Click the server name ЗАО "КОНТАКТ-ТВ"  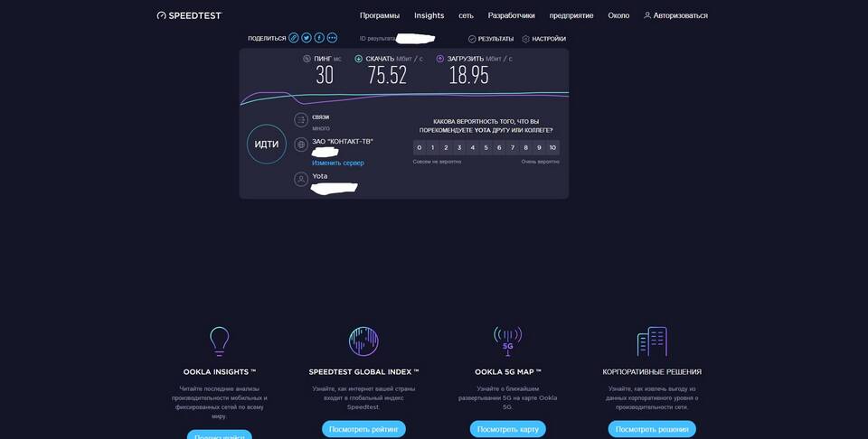(x=343, y=142)
